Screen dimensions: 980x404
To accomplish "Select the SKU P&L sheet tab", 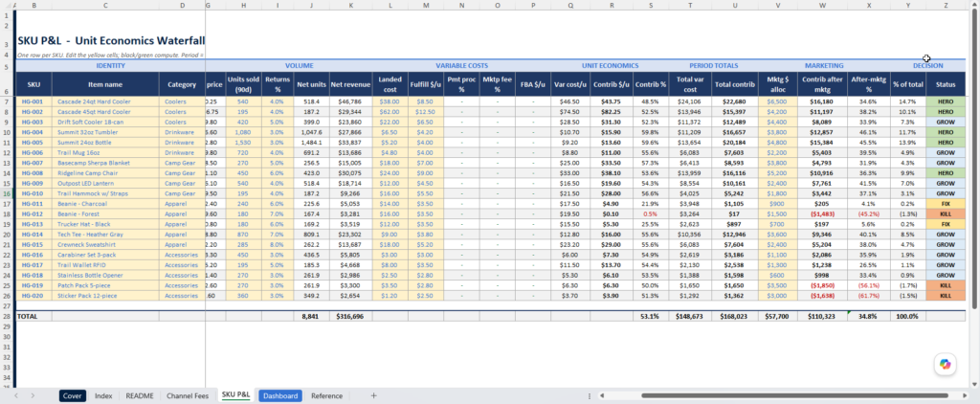I will point(235,394).
